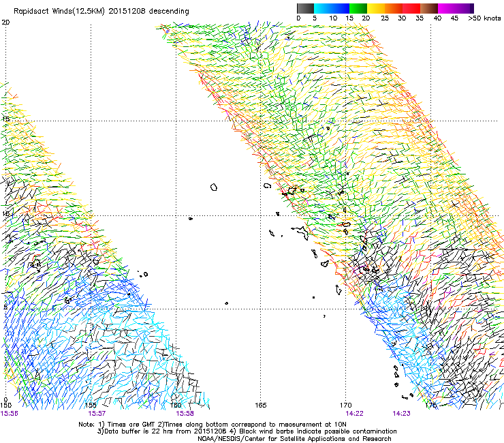Click the red 30–35 knots legend swatch
The height and width of the screenshot is (443, 504).
pyautogui.click(x=411, y=8)
